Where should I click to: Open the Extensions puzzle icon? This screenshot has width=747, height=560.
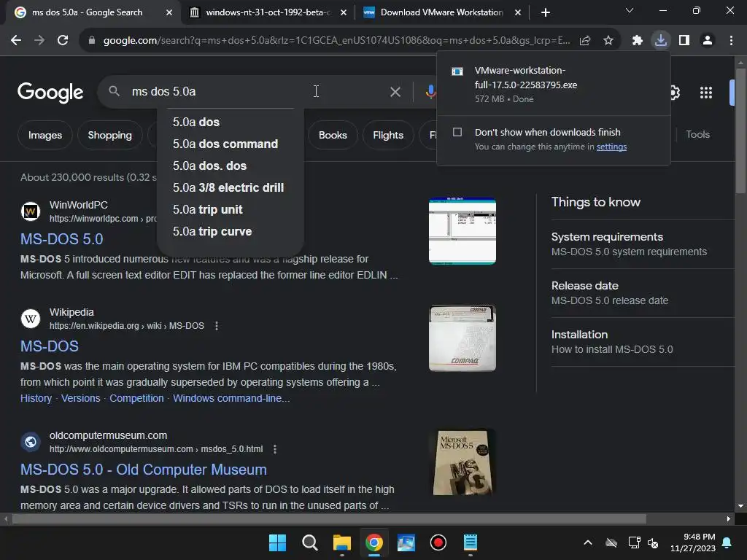tap(638, 41)
